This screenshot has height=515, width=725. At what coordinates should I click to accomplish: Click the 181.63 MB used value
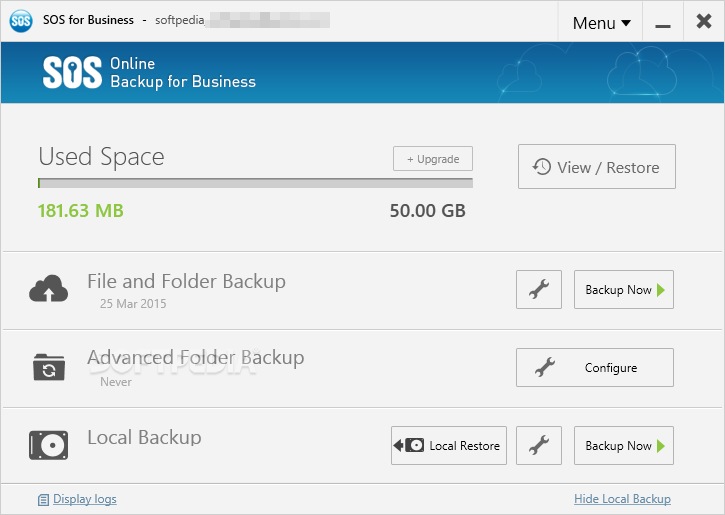click(x=80, y=211)
